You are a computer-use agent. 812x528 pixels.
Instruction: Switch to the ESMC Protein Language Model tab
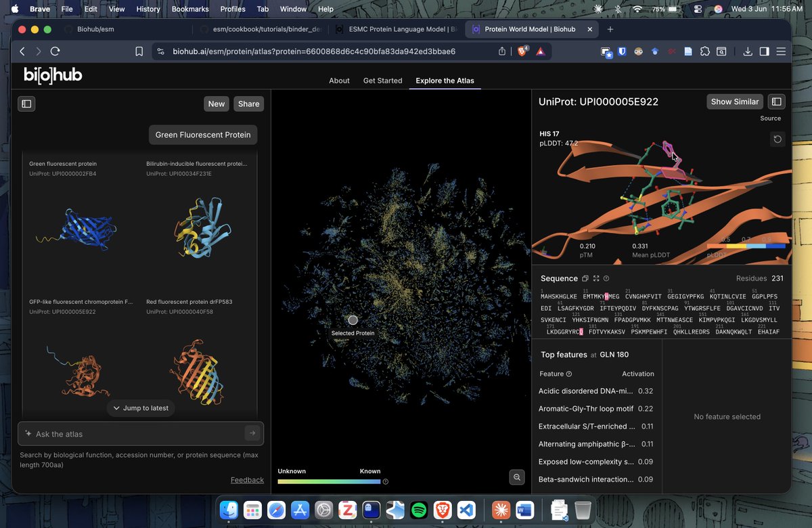click(x=396, y=30)
